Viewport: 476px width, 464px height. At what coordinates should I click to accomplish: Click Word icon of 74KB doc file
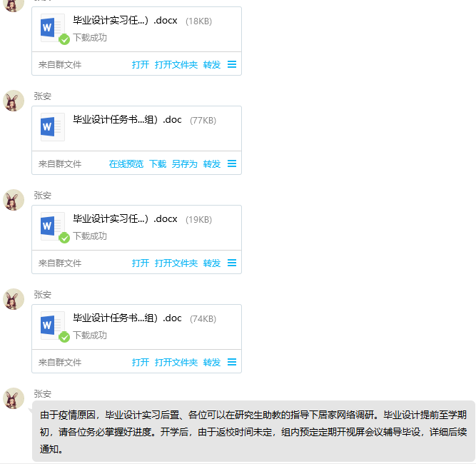click(53, 326)
